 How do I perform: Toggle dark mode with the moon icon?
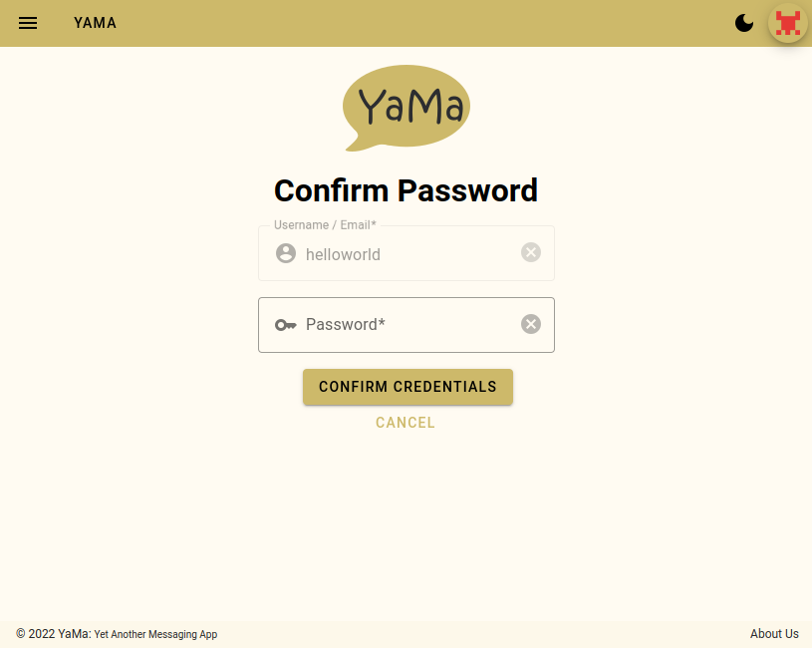point(744,23)
